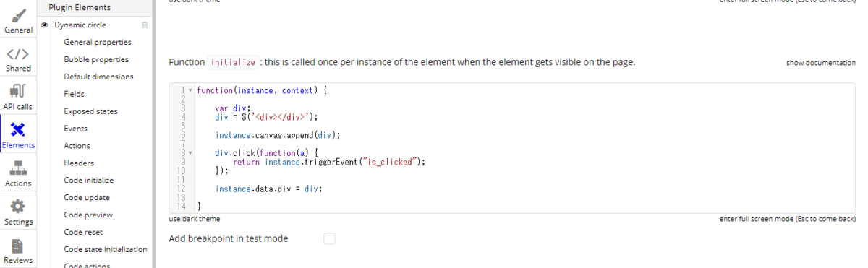
Task: Toggle visibility eye of Dynamic circle
Action: coord(45,25)
